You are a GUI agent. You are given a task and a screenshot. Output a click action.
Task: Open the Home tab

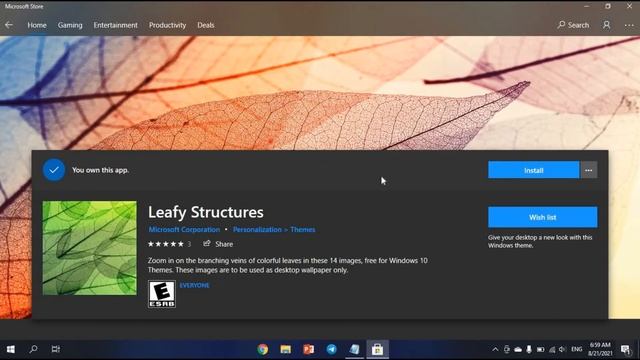click(37, 25)
